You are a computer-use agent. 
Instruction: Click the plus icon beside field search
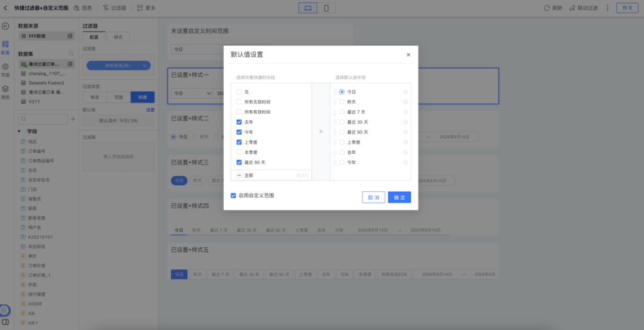pyautogui.click(x=73, y=119)
